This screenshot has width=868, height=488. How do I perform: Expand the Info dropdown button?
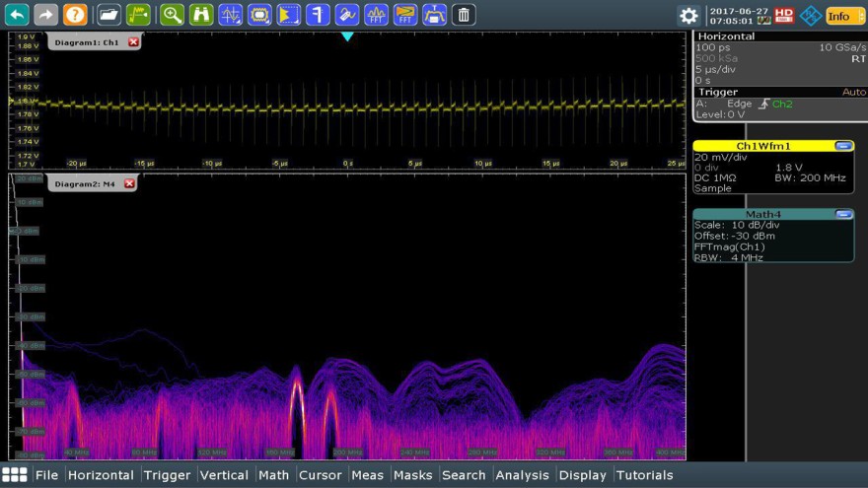(842, 16)
